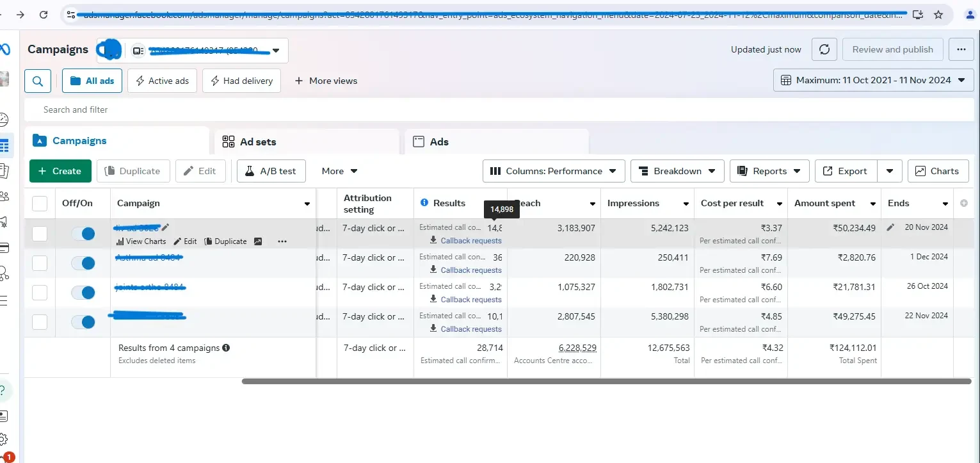Bookmark page with the star icon

938,14
